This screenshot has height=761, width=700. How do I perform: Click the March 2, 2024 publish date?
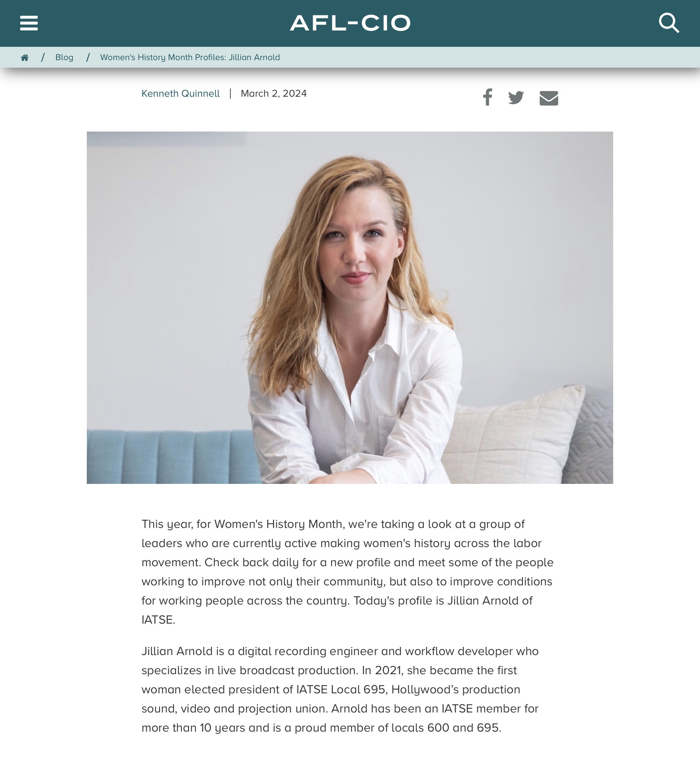point(274,94)
